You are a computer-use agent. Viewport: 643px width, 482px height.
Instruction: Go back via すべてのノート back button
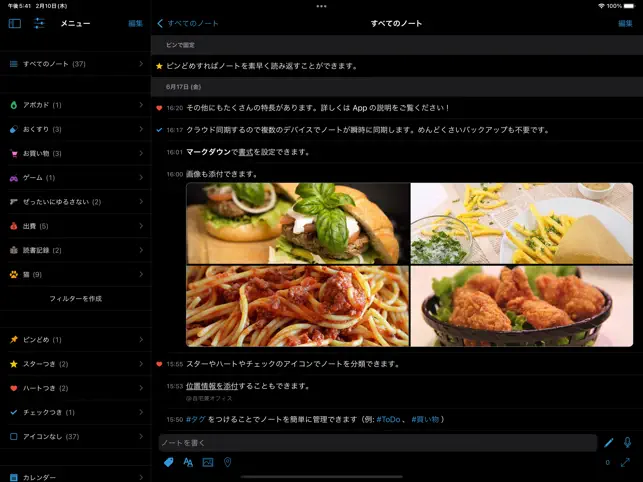pyautogui.click(x=188, y=23)
